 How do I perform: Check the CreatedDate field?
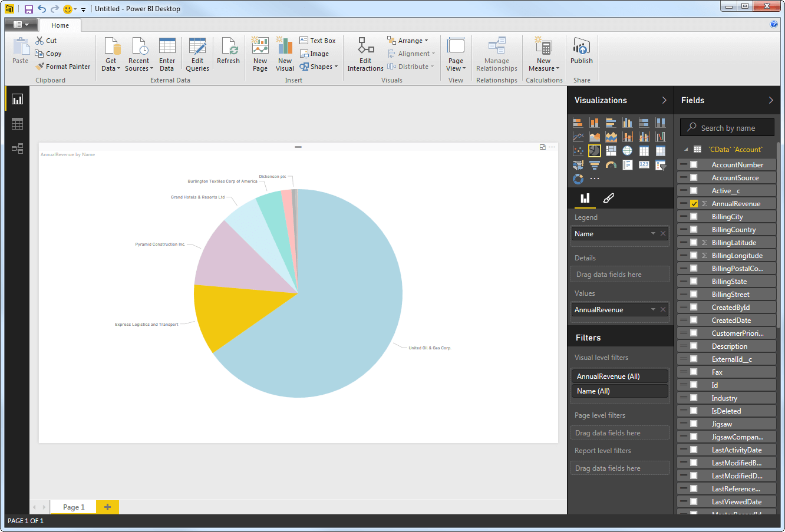(694, 320)
